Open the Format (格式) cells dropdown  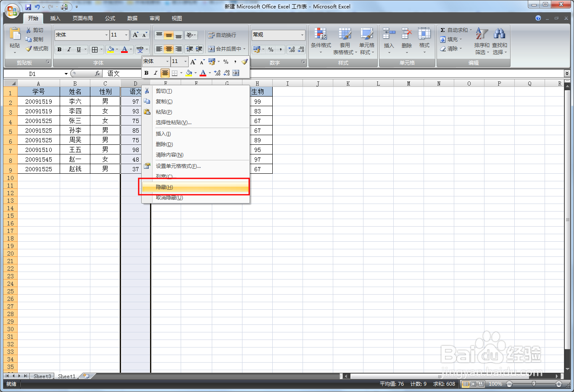tap(424, 41)
